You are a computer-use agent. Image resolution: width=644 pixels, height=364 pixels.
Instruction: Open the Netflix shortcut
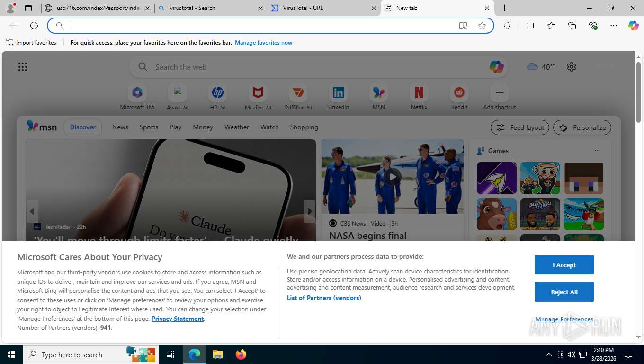[419, 97]
